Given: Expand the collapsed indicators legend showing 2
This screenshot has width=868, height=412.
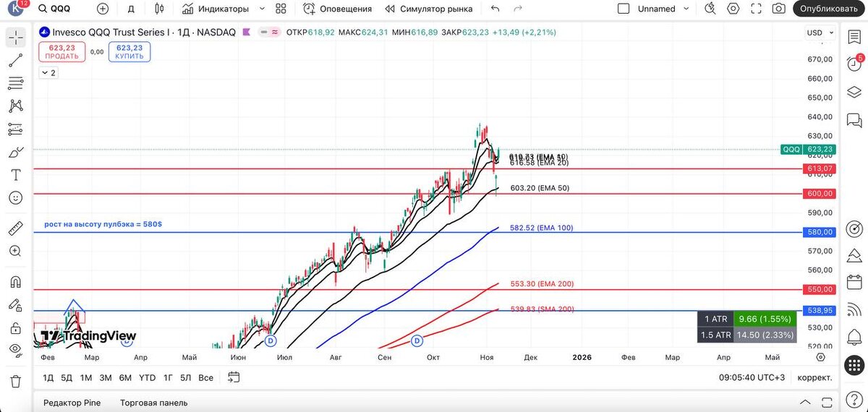Looking at the screenshot, I should (x=48, y=73).
